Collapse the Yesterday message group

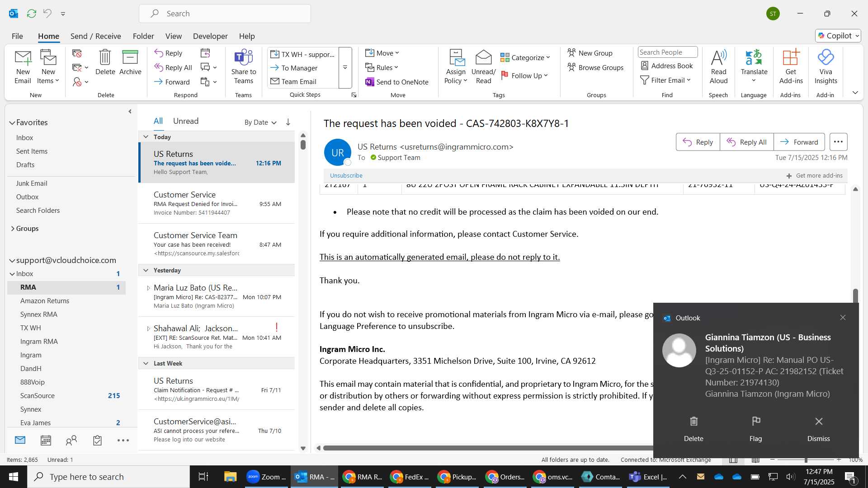(x=146, y=270)
